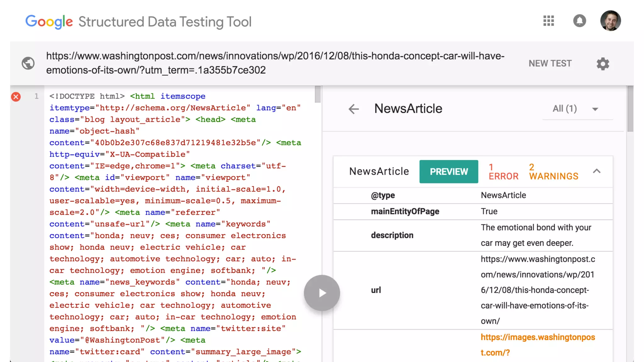Click the results panel scrollbar thumb
Image resolution: width=644 pixels, height=362 pixels.
pyautogui.click(x=630, y=109)
